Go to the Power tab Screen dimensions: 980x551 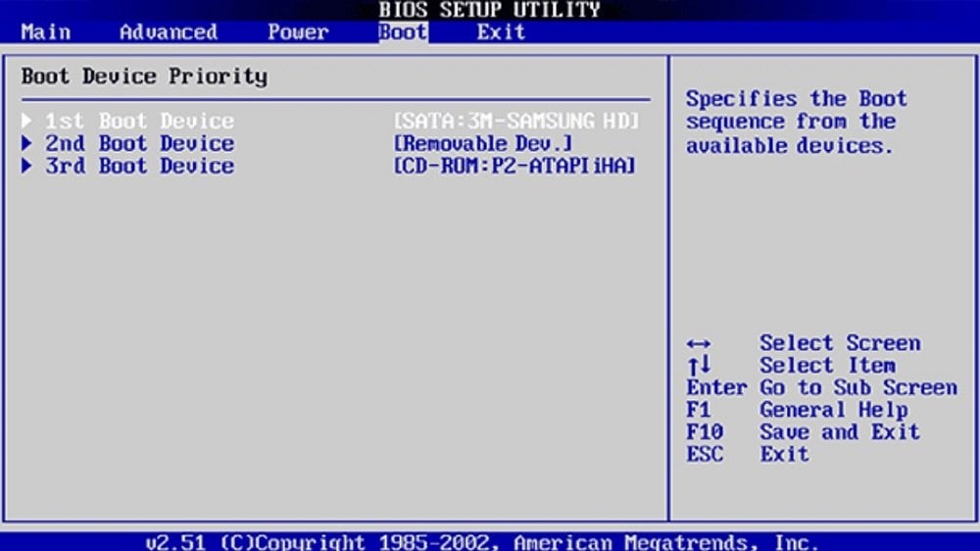(x=298, y=32)
